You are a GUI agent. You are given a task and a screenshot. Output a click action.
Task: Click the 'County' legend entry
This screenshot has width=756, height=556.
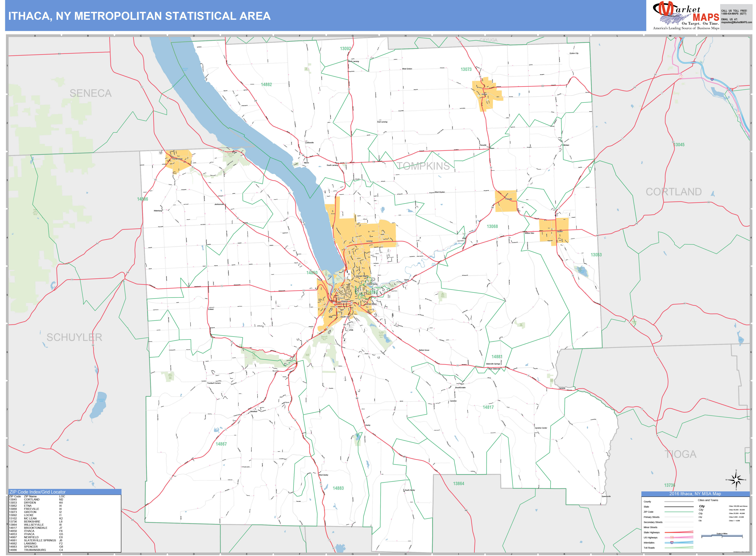647,502
